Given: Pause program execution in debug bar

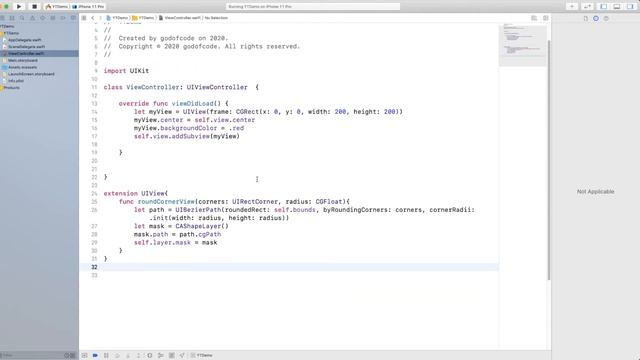Looking at the screenshot, I should pos(106,356).
